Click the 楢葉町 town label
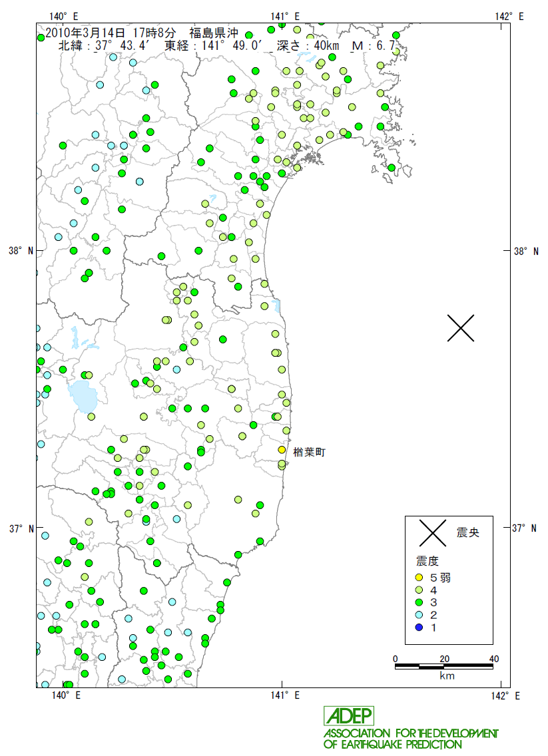Image resolution: width=548 pixels, height=756 pixels. click(309, 453)
